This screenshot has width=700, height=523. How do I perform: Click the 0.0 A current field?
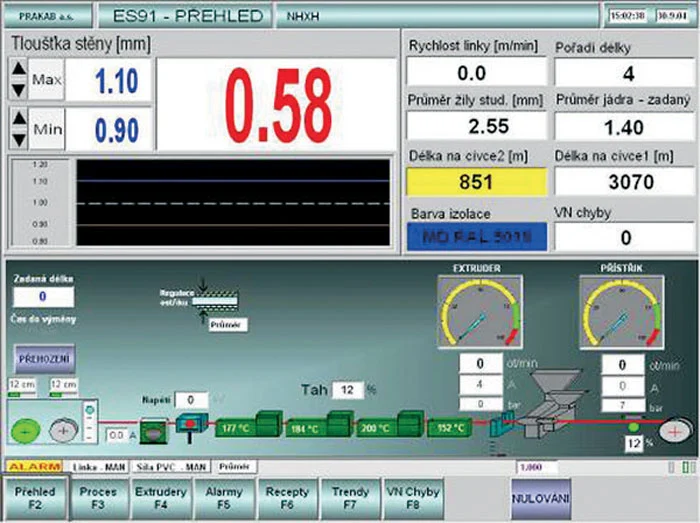pyautogui.click(x=116, y=435)
